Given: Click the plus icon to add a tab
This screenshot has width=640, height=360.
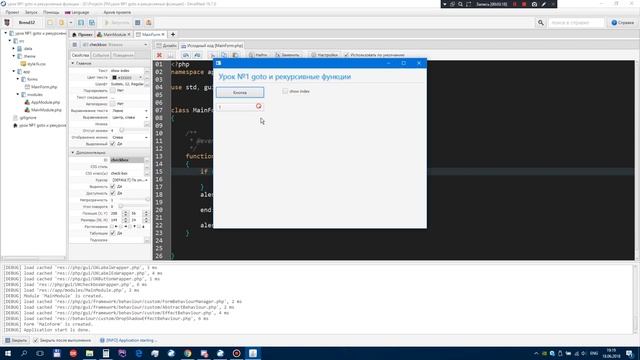Looking at the screenshot, I should (173, 35).
